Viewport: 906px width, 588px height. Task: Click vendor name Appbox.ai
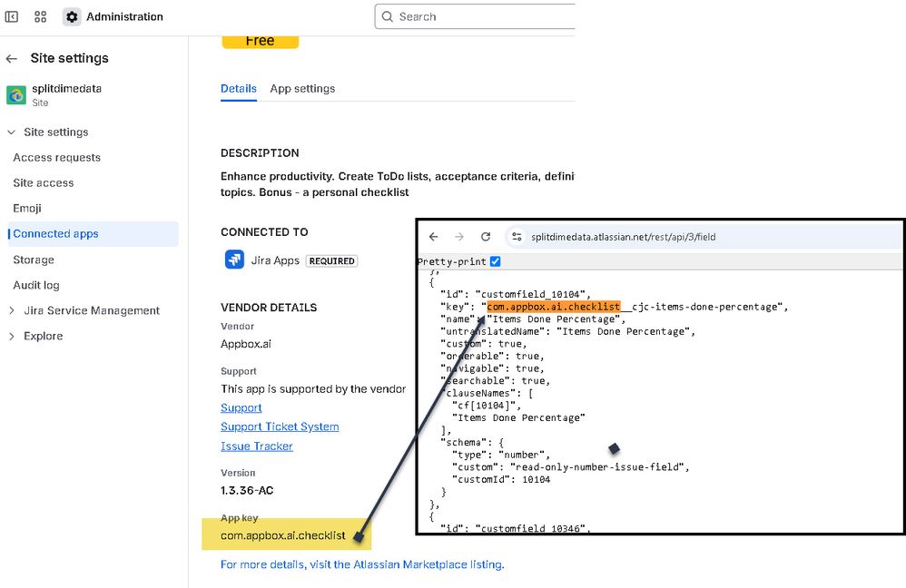click(x=246, y=344)
